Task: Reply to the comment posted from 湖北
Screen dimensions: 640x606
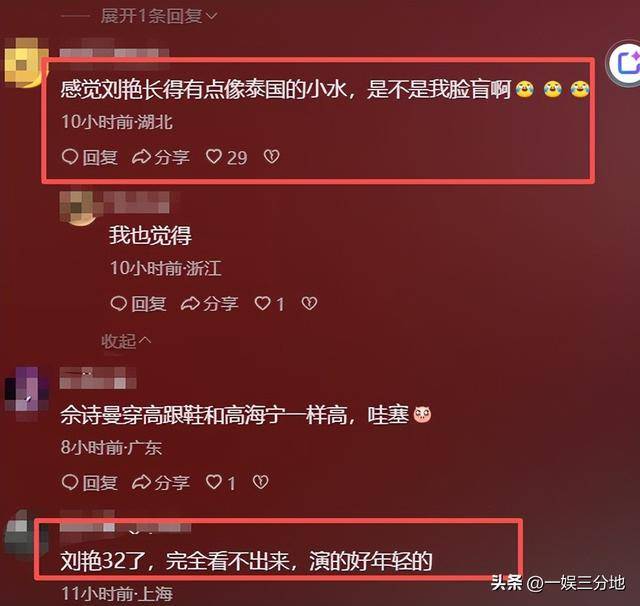Action: point(90,157)
